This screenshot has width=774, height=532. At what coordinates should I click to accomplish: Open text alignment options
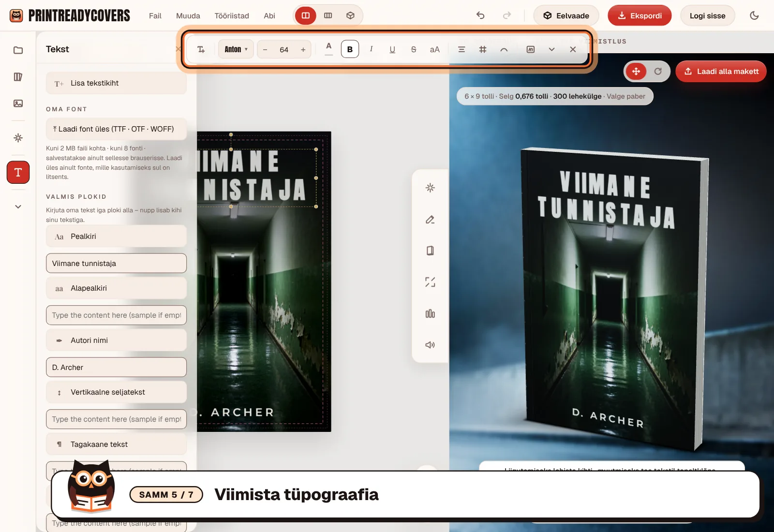461,49
